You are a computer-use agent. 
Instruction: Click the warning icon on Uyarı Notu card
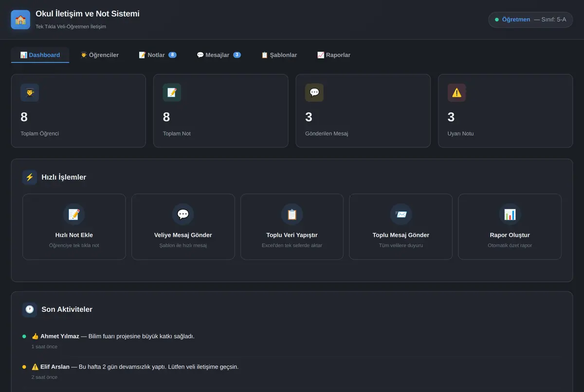tap(456, 92)
